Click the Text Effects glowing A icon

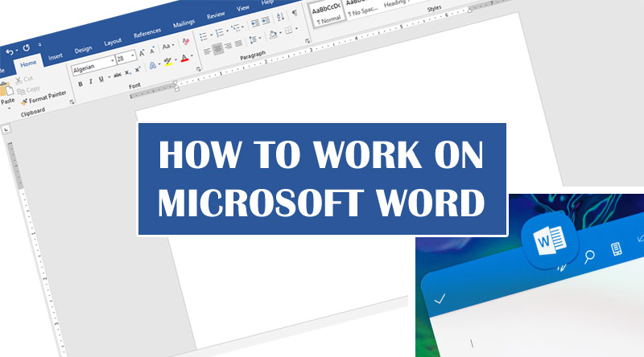pos(153,66)
